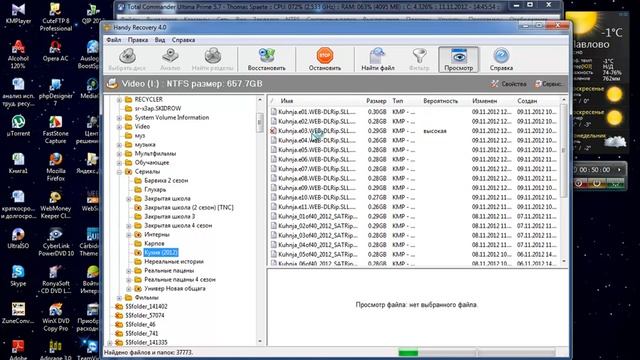Screen dimensions: 640x360
Task: Open the Alcohol 120% desktop icon
Action: tap(18, 54)
